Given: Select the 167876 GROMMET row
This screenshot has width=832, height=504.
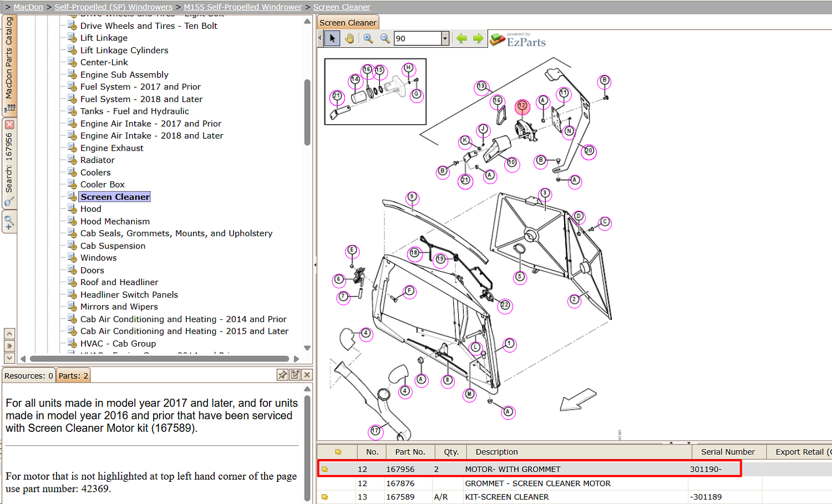Looking at the screenshot, I should (574, 483).
